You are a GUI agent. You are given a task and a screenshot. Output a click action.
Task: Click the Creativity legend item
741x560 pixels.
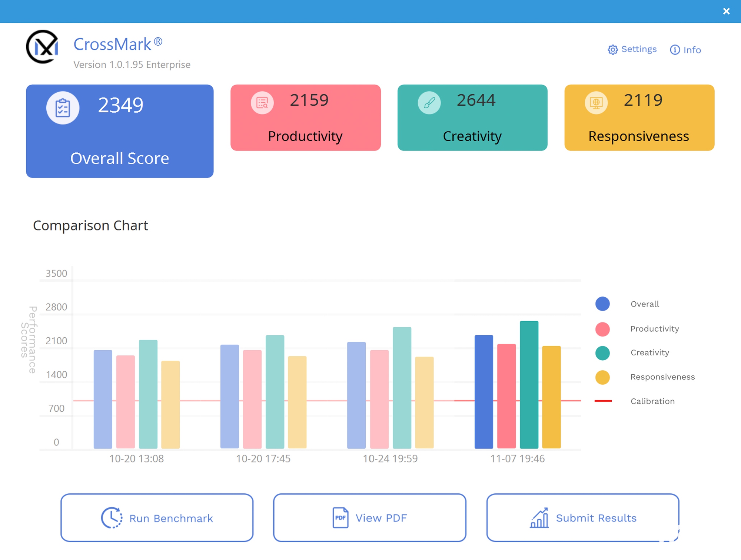641,352
